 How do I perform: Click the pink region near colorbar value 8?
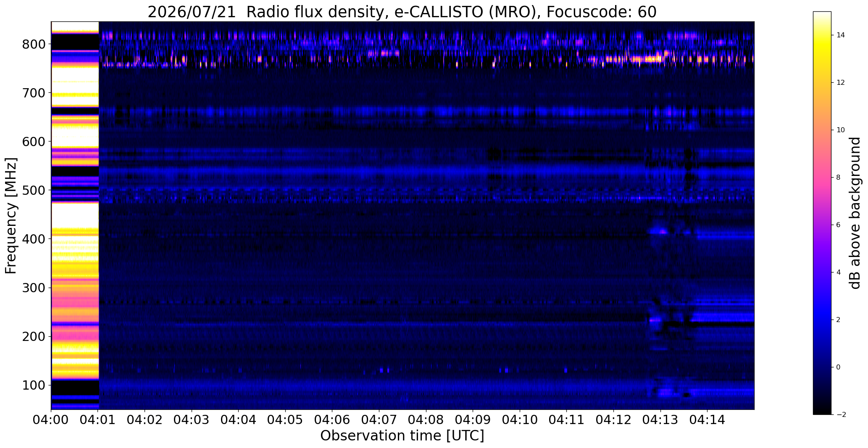pos(822,177)
